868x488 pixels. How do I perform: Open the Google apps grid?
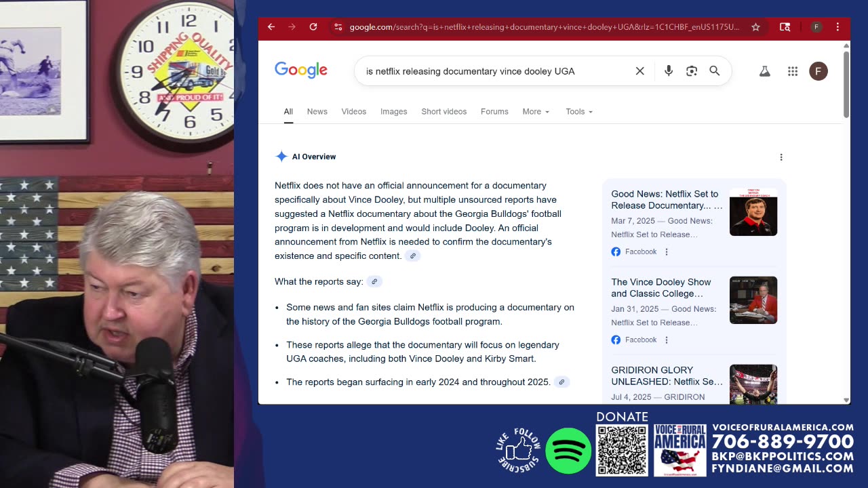click(793, 71)
